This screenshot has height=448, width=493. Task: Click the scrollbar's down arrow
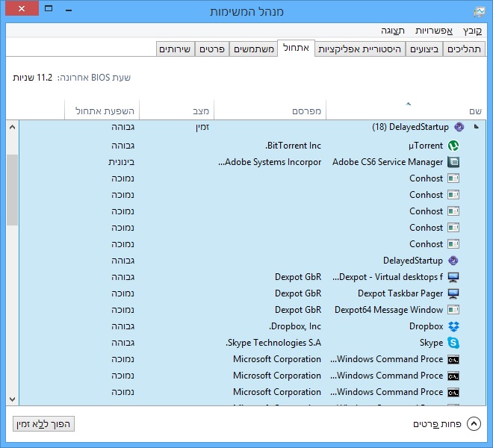pyautogui.click(x=11, y=400)
